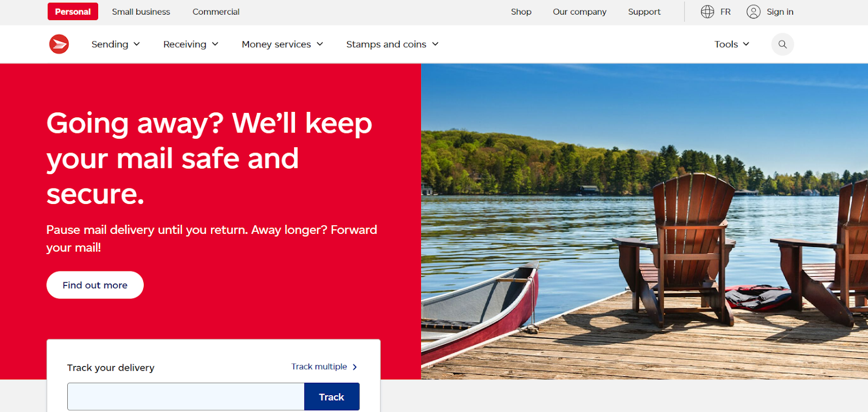This screenshot has width=868, height=412.
Task: Expand the Receiving dropdown menu
Action: tap(191, 44)
